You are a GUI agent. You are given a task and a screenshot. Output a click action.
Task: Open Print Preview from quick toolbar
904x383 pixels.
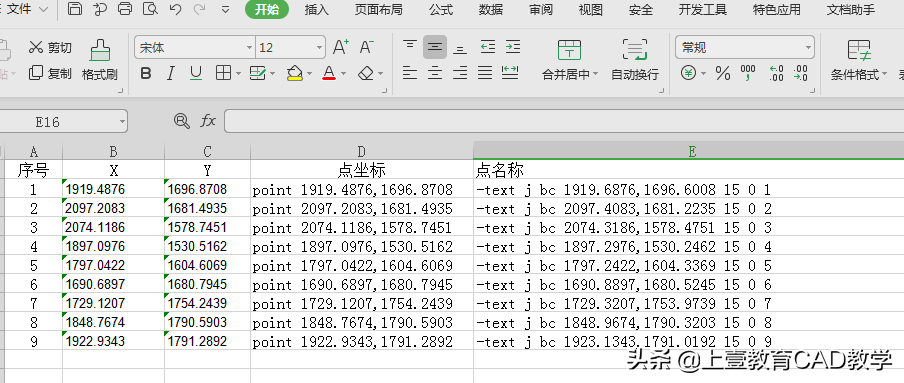click(x=150, y=9)
